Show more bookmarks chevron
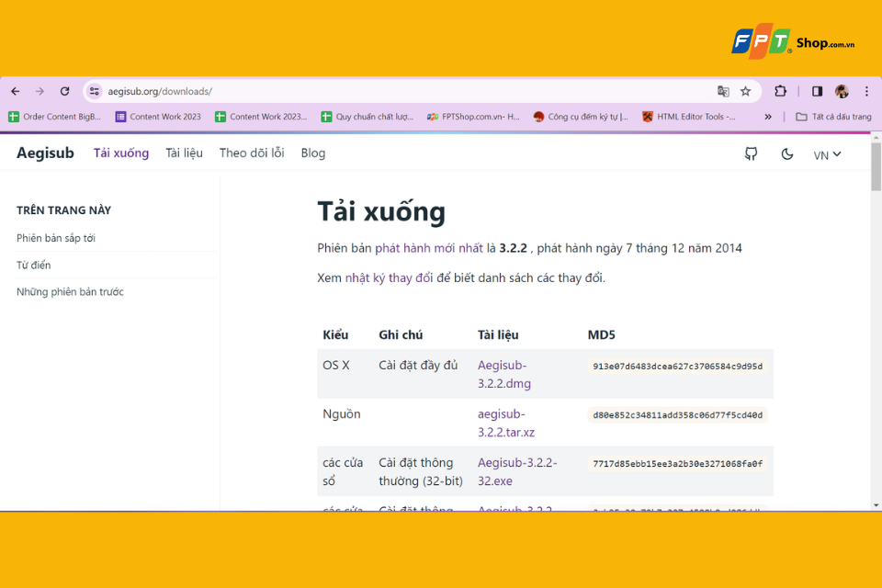 coord(768,117)
